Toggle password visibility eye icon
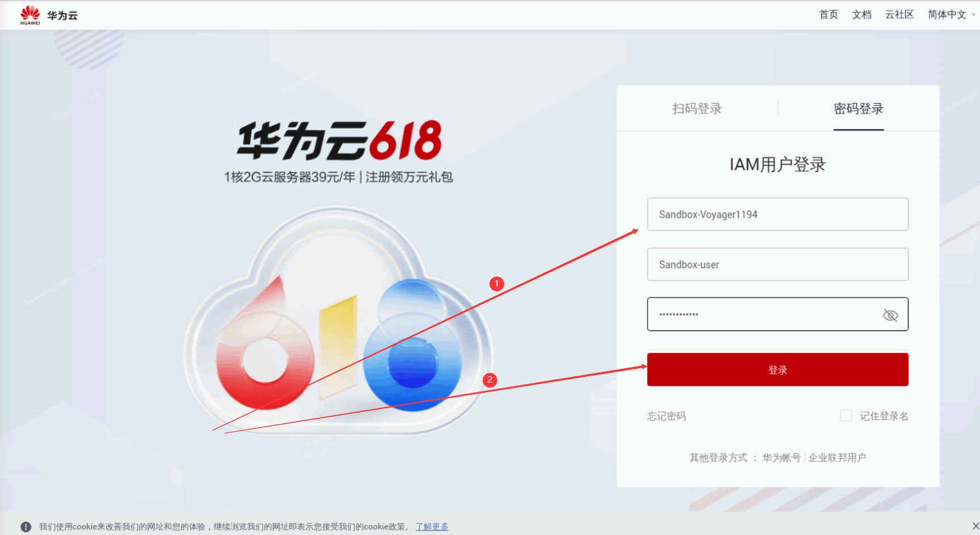 click(x=890, y=315)
